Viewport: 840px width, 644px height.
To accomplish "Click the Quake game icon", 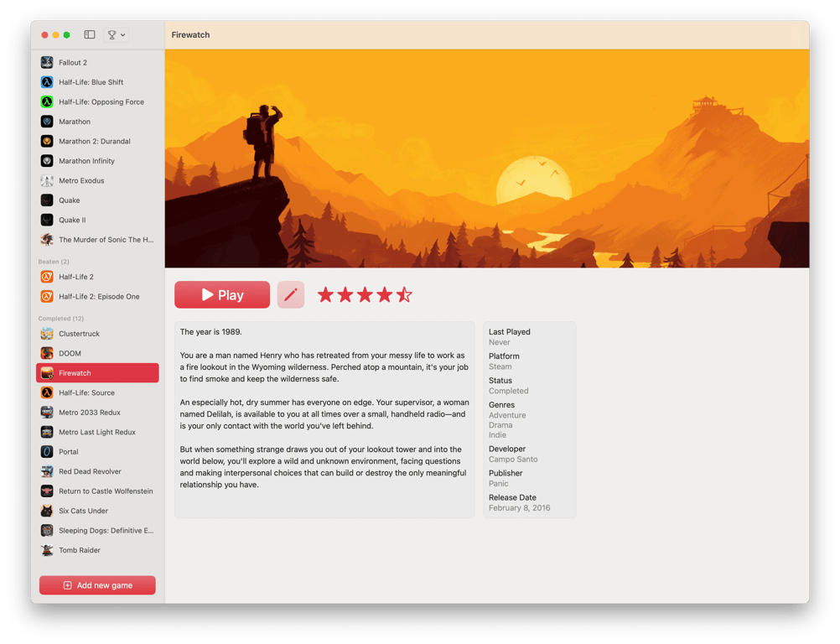I will click(47, 200).
